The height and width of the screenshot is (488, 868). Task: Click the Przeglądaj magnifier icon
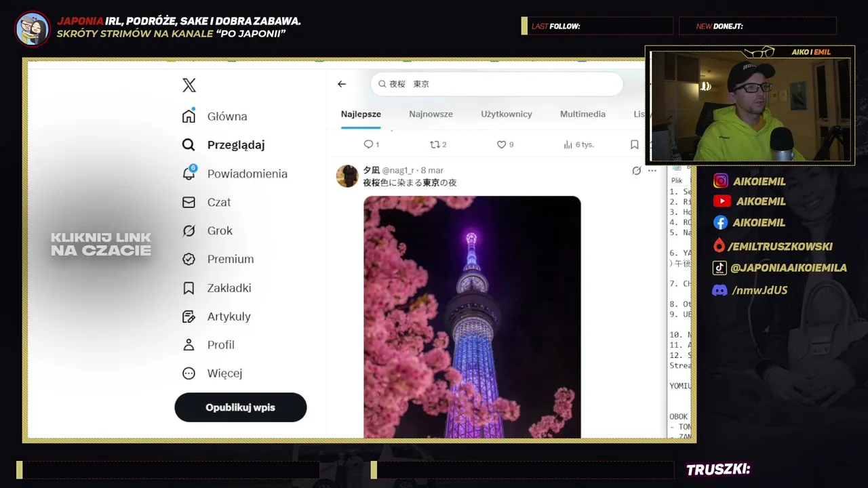point(189,144)
